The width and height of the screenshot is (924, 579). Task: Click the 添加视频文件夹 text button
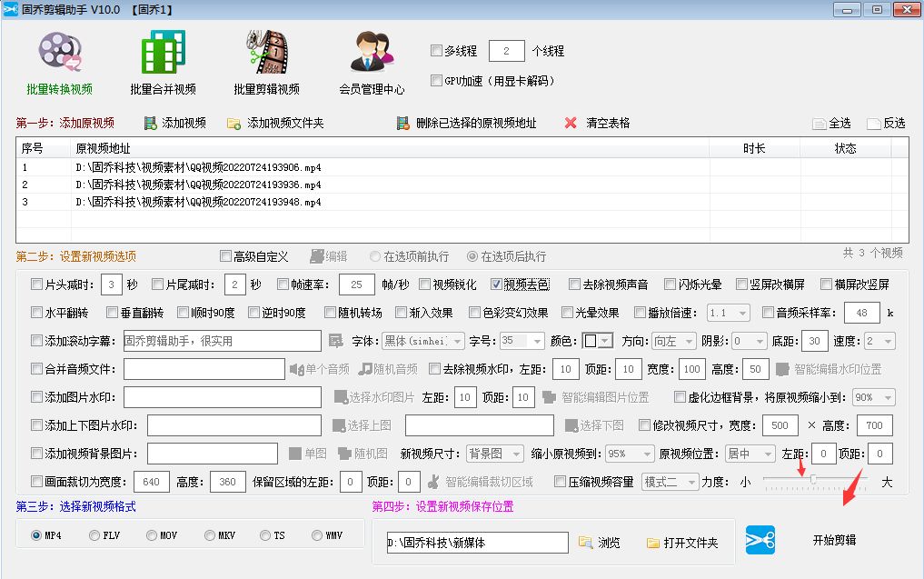pyautogui.click(x=285, y=124)
